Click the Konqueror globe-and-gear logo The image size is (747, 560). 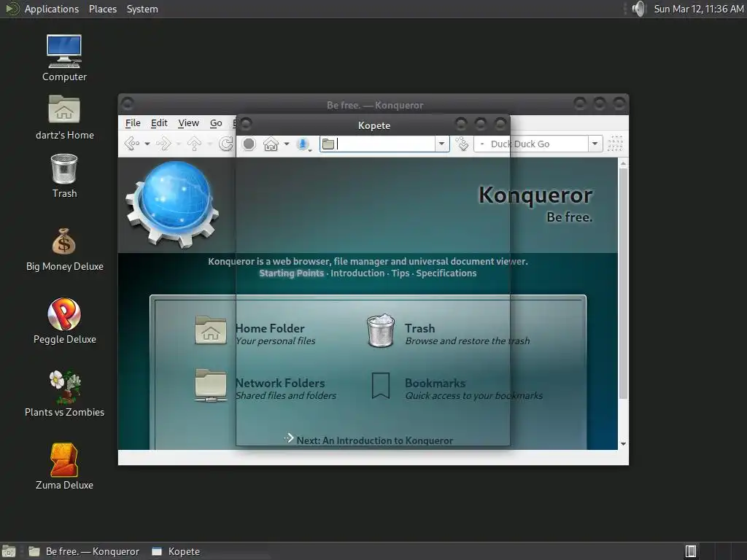click(x=172, y=204)
